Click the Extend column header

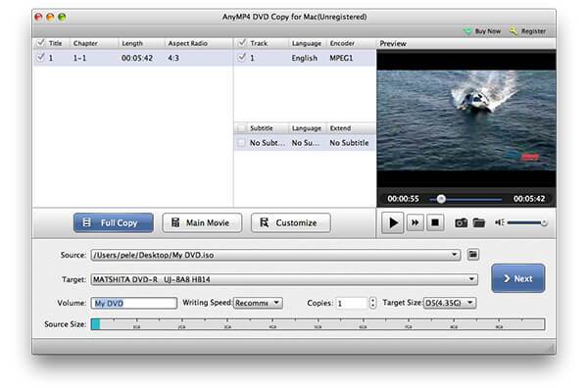[x=340, y=128]
